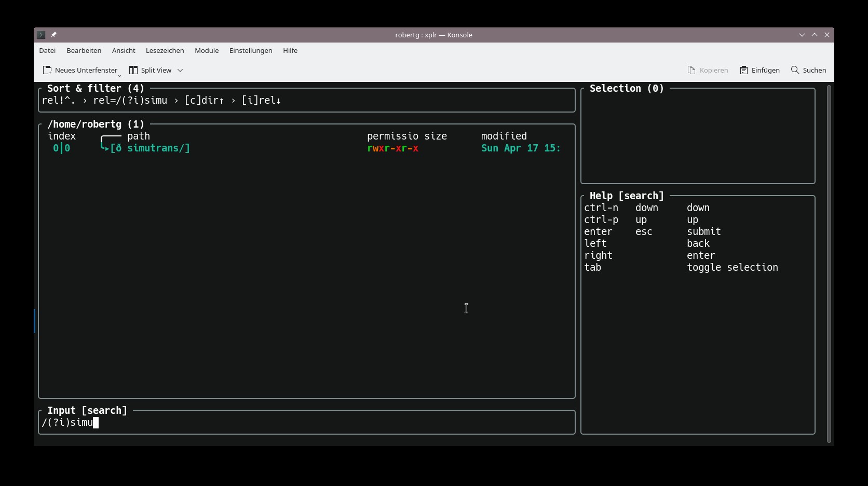Image resolution: width=868 pixels, height=486 pixels.
Task: Click the Help [search] panel title
Action: click(x=627, y=196)
